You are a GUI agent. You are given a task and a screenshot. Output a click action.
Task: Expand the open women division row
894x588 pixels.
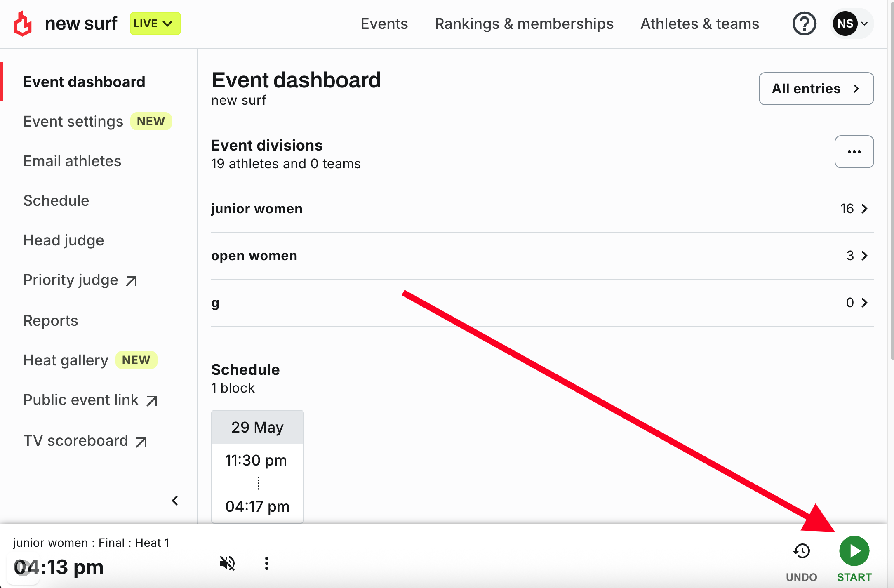coord(542,256)
